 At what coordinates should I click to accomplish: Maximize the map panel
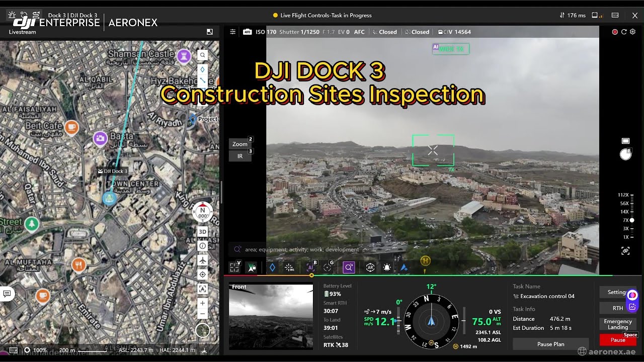pyautogui.click(x=210, y=32)
